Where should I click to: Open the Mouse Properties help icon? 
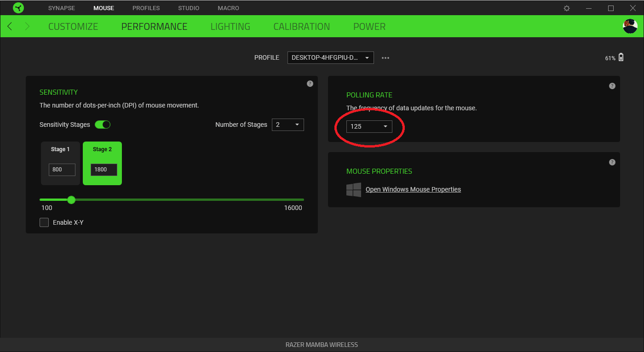612,162
